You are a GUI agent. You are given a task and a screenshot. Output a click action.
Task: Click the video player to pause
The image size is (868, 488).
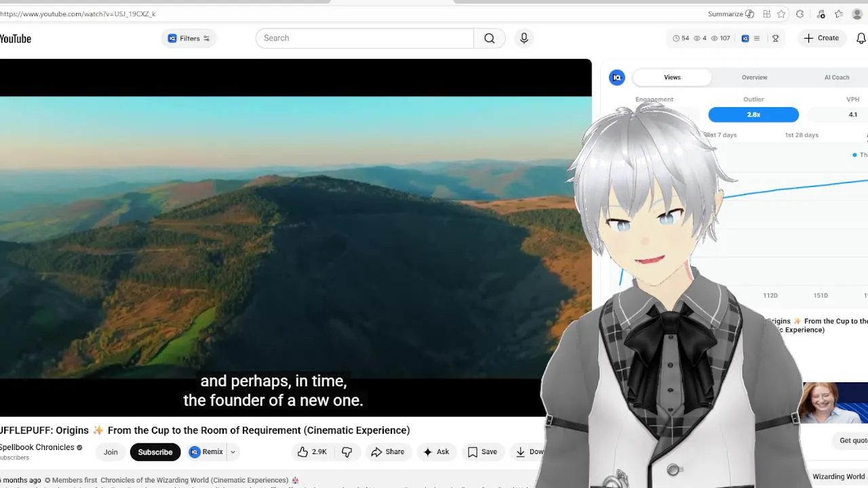coord(296,237)
